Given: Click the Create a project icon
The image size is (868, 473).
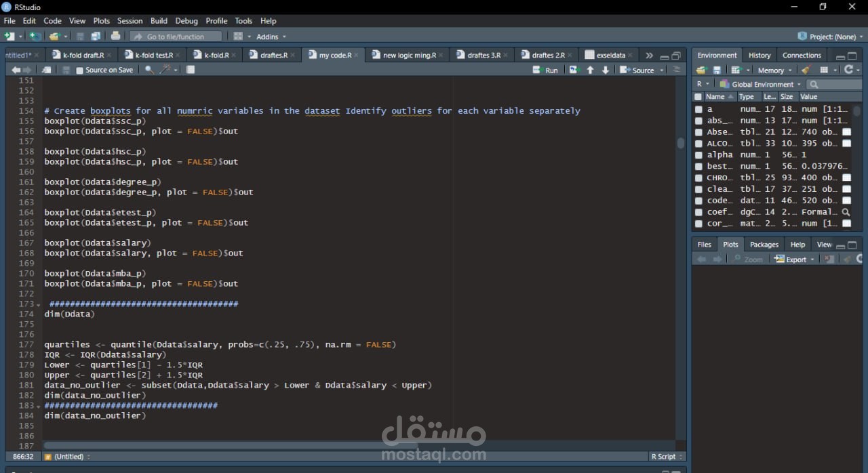Looking at the screenshot, I should coord(35,36).
